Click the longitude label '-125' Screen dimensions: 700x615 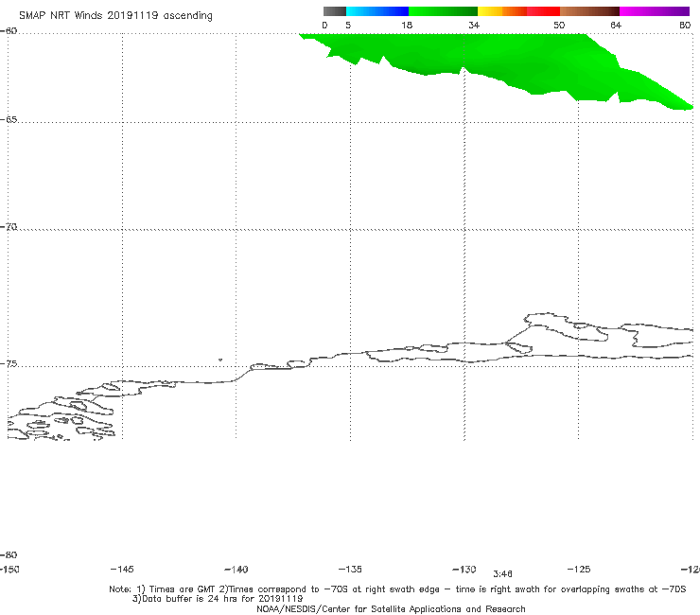tap(579, 569)
